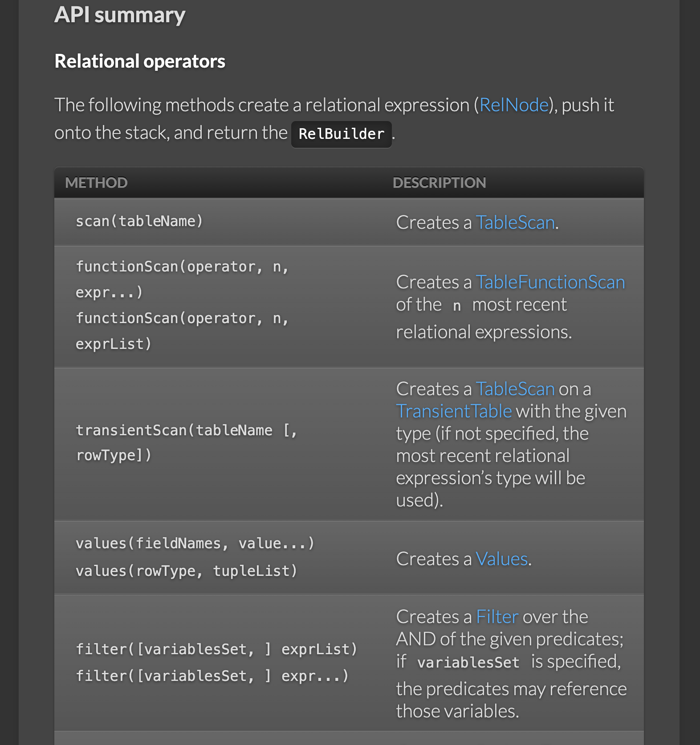Click the API summary heading
This screenshot has height=745, width=700.
pyautogui.click(x=120, y=15)
